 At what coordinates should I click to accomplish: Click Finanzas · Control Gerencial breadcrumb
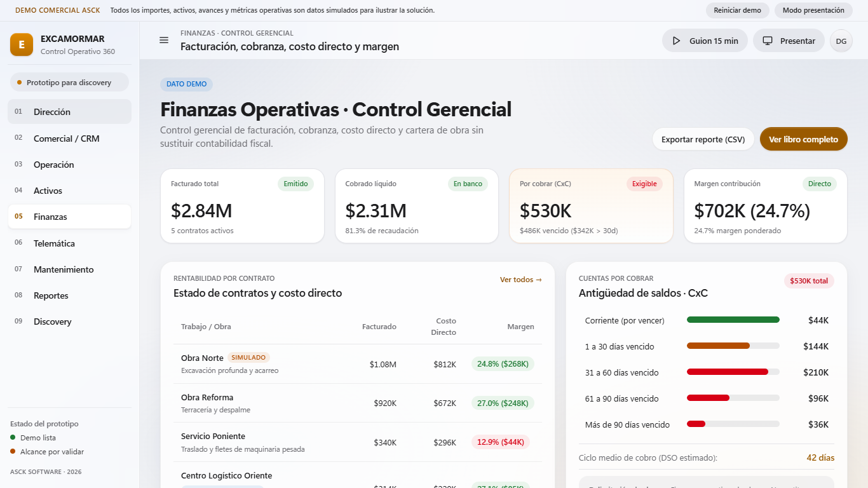pyautogui.click(x=237, y=33)
